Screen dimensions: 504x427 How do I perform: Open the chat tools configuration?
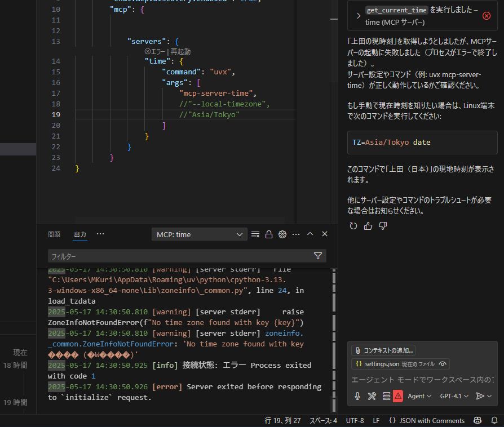[x=372, y=396]
